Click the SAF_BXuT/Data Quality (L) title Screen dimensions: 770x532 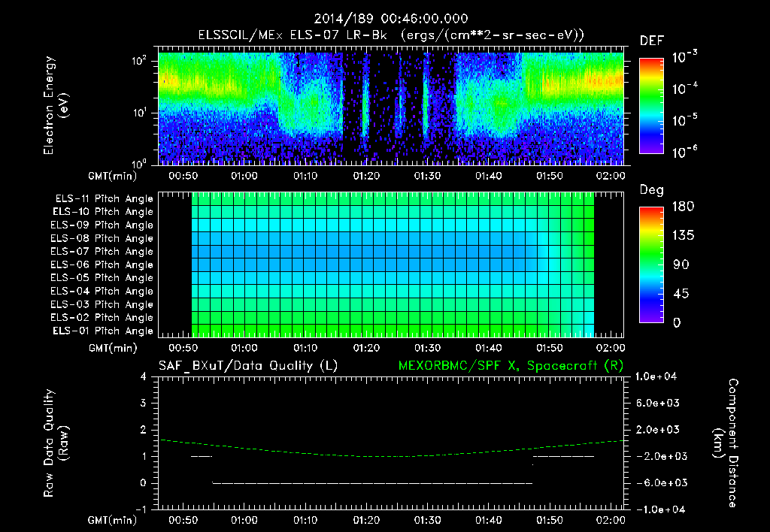[x=248, y=366]
